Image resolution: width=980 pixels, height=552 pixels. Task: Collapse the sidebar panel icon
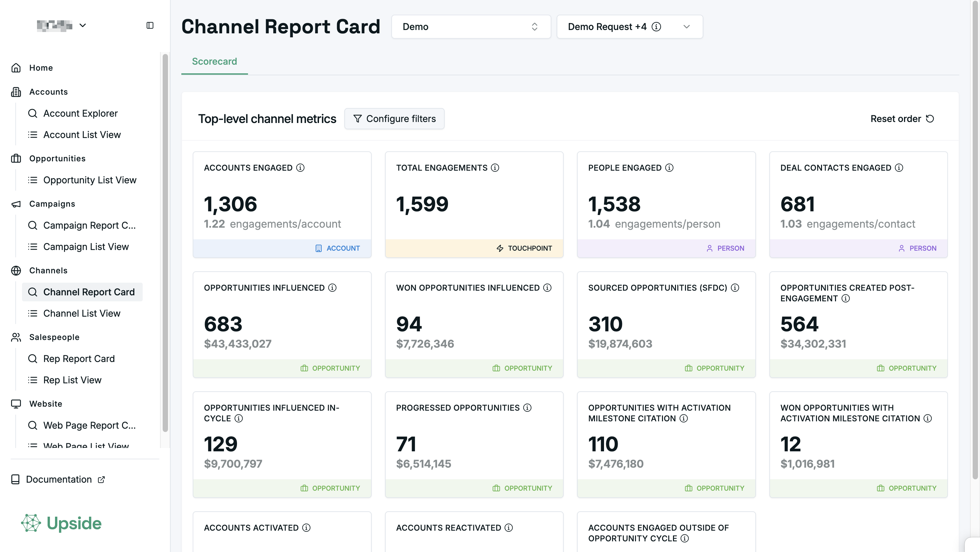pyautogui.click(x=150, y=25)
